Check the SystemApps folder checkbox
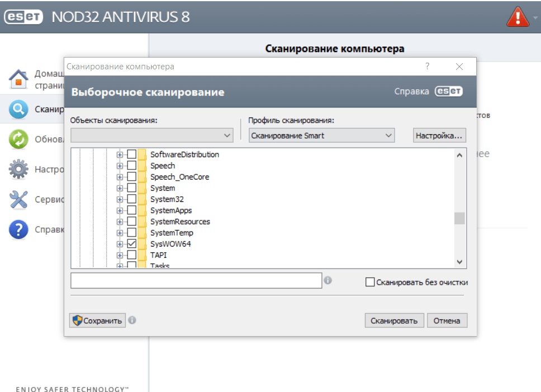 tap(131, 210)
